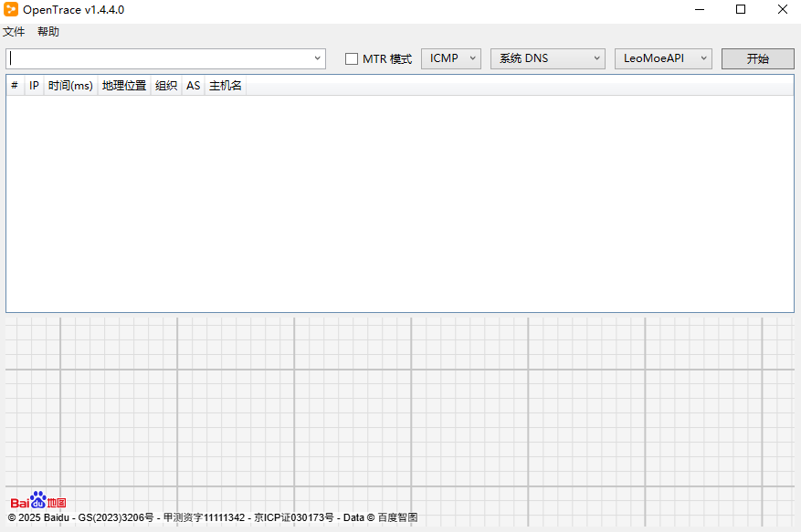Open the ICMP protocol dropdown

(450, 58)
